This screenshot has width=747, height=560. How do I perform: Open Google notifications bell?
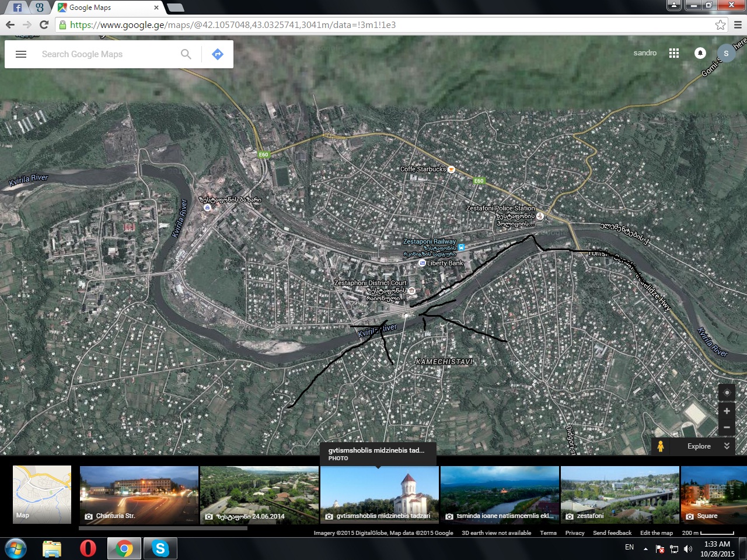coord(700,53)
